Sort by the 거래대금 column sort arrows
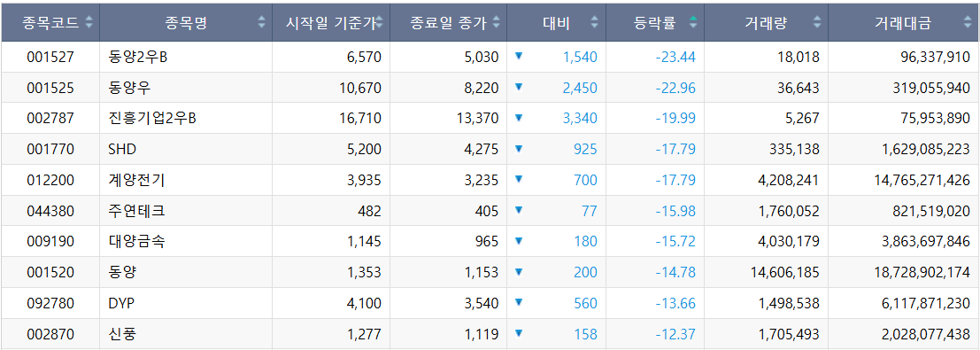This screenshot has width=980, height=350. pos(968,23)
